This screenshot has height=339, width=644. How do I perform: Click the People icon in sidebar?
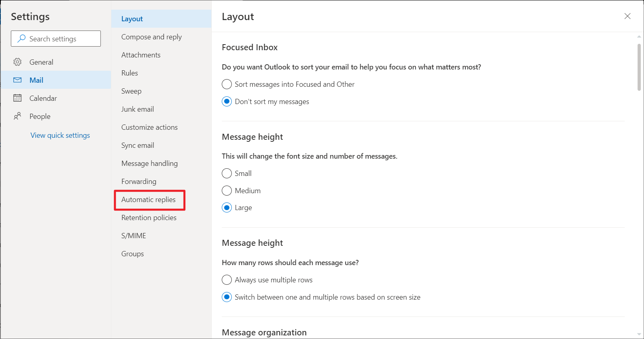click(x=17, y=116)
